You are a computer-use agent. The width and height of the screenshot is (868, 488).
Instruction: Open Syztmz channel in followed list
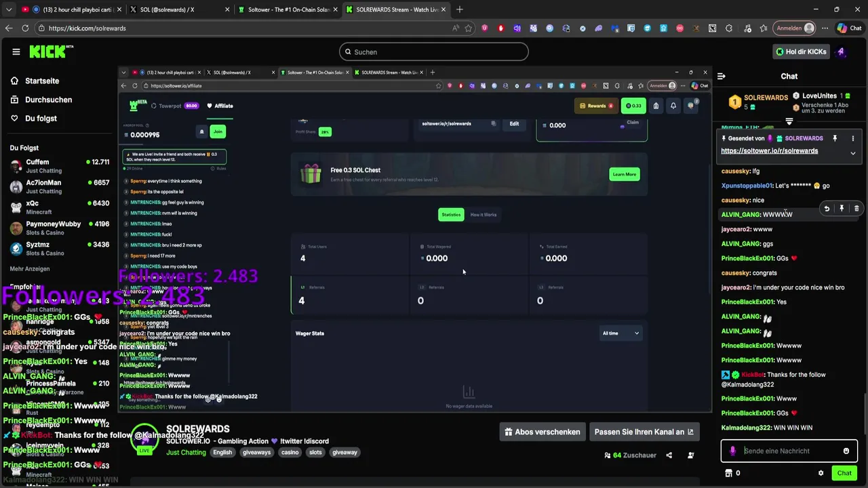(60, 249)
